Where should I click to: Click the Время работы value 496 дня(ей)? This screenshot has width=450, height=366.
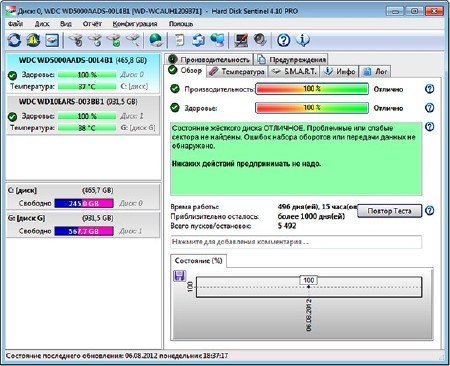pos(317,207)
